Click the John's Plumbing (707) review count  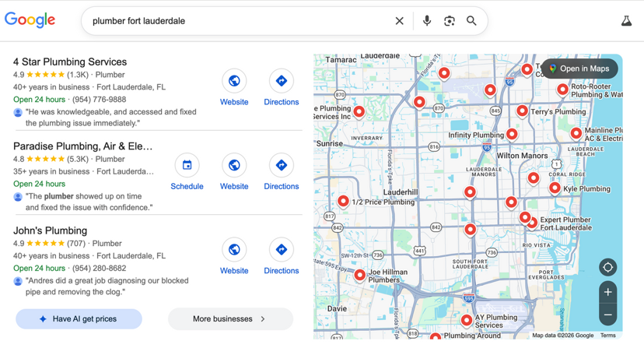[76, 243]
